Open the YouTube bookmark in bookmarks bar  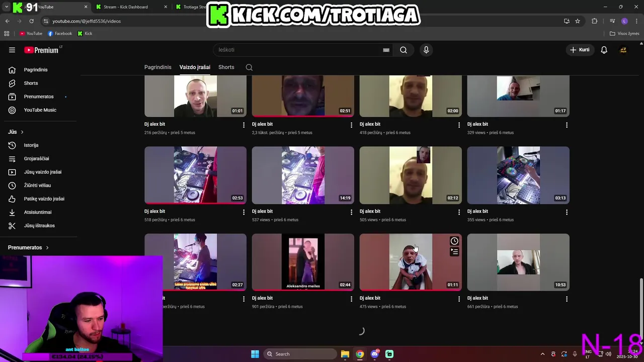point(31,34)
